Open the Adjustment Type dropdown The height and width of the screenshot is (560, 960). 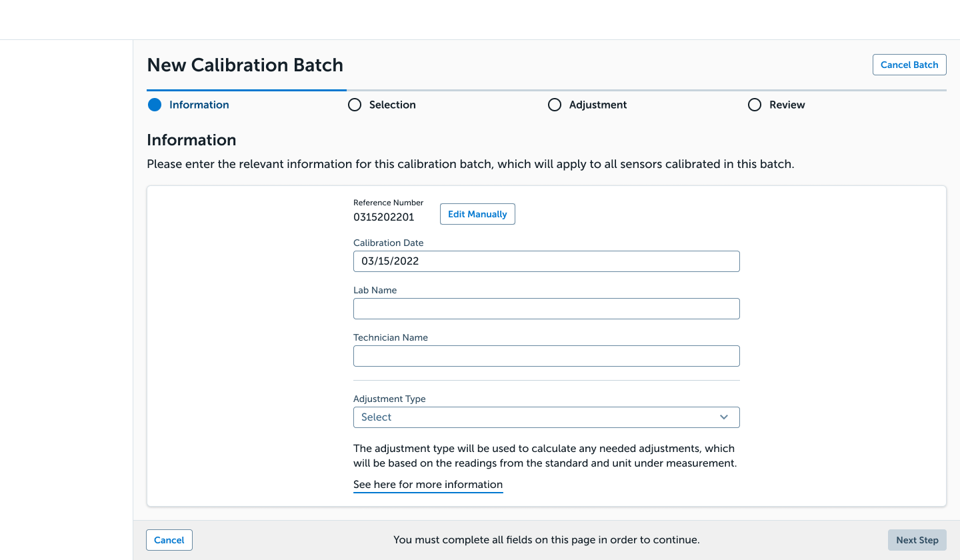tap(547, 417)
